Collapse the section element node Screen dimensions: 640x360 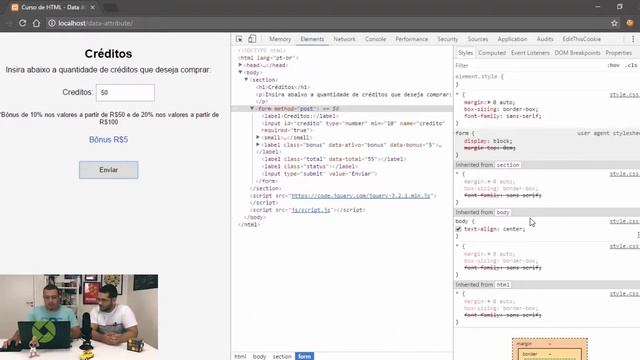point(246,80)
